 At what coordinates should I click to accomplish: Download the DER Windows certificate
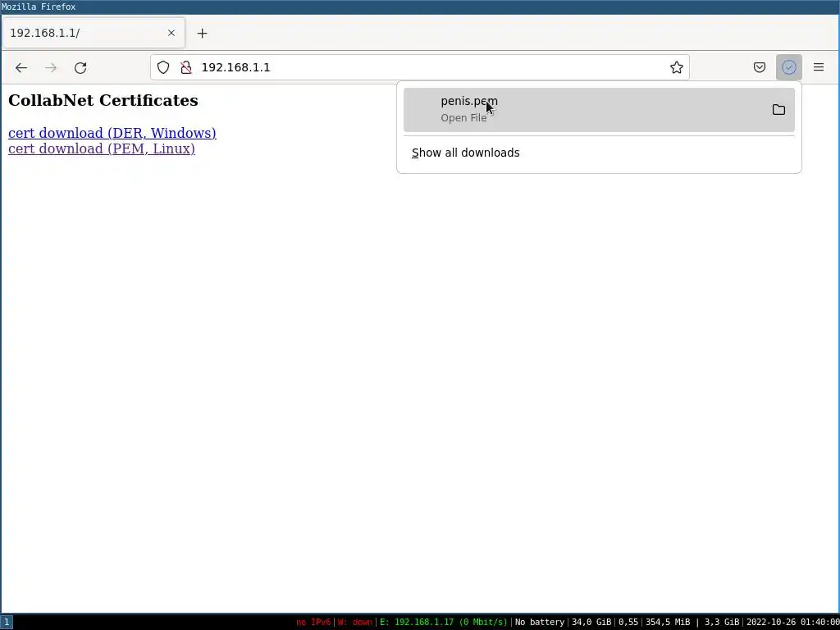click(112, 133)
